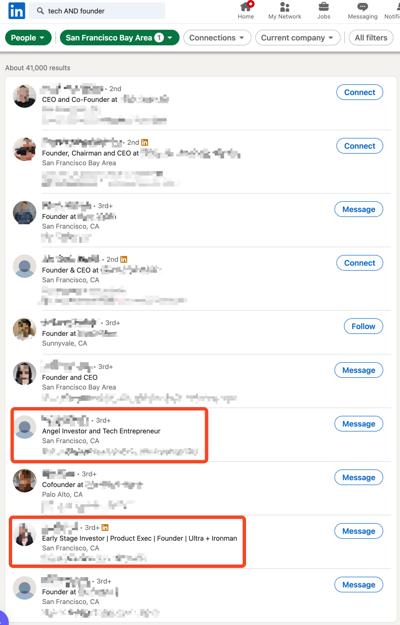The image size is (400, 625).
Task: Follow the founder located in Sunnyvale
Action: point(363,326)
